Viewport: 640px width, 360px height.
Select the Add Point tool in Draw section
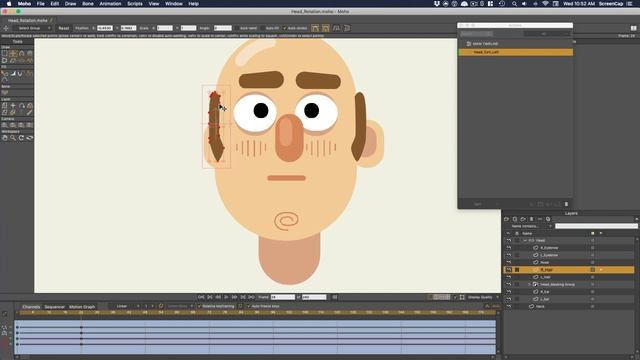[21, 53]
